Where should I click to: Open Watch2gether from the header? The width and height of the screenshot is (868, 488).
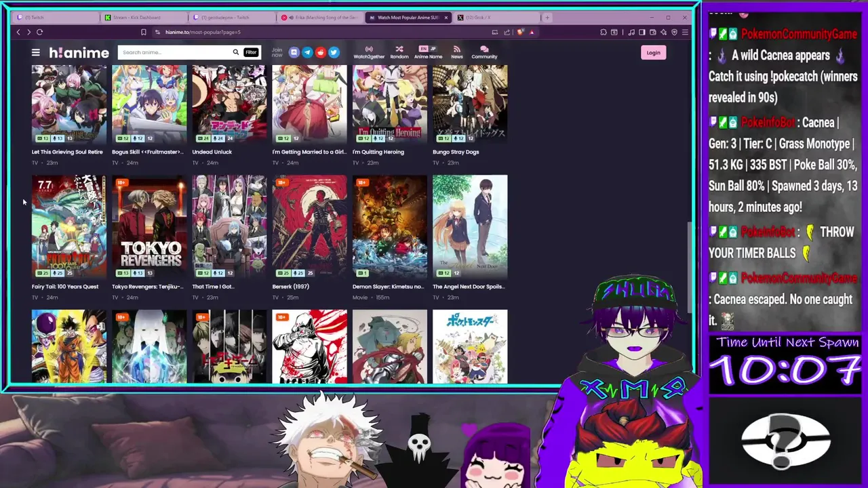point(369,52)
